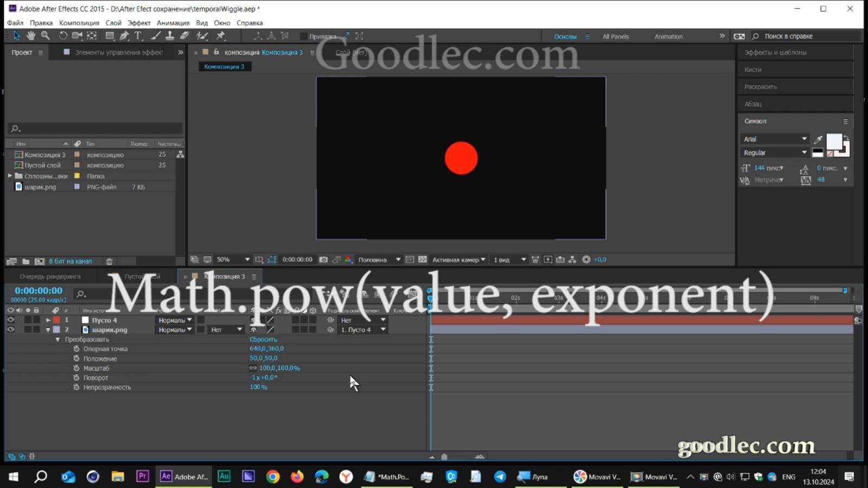Viewport: 868px width, 488px height.
Task: Hide the Пусто 4 layer
Action: point(10,320)
